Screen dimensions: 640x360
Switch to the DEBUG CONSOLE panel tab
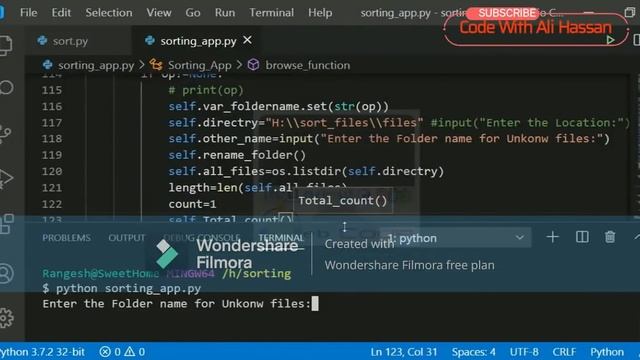[x=201, y=238]
